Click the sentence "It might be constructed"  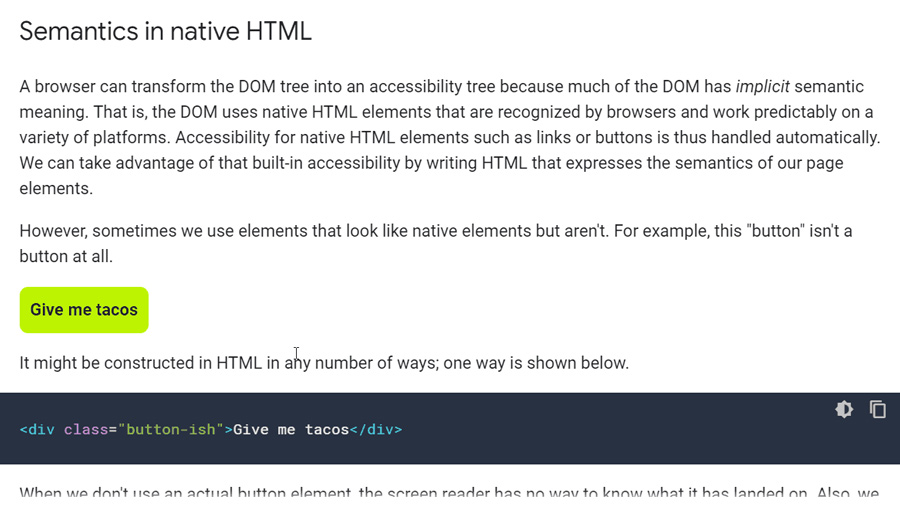click(324, 363)
